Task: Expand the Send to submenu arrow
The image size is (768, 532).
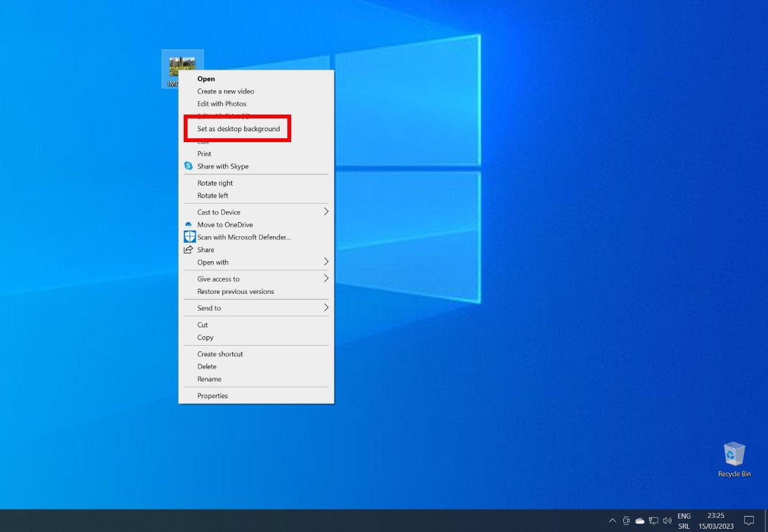Action: pos(326,308)
